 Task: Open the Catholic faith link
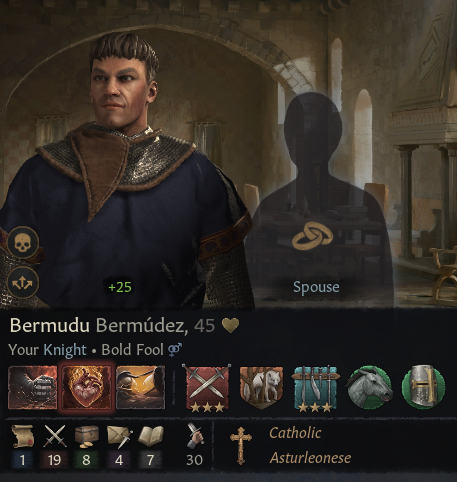click(295, 433)
